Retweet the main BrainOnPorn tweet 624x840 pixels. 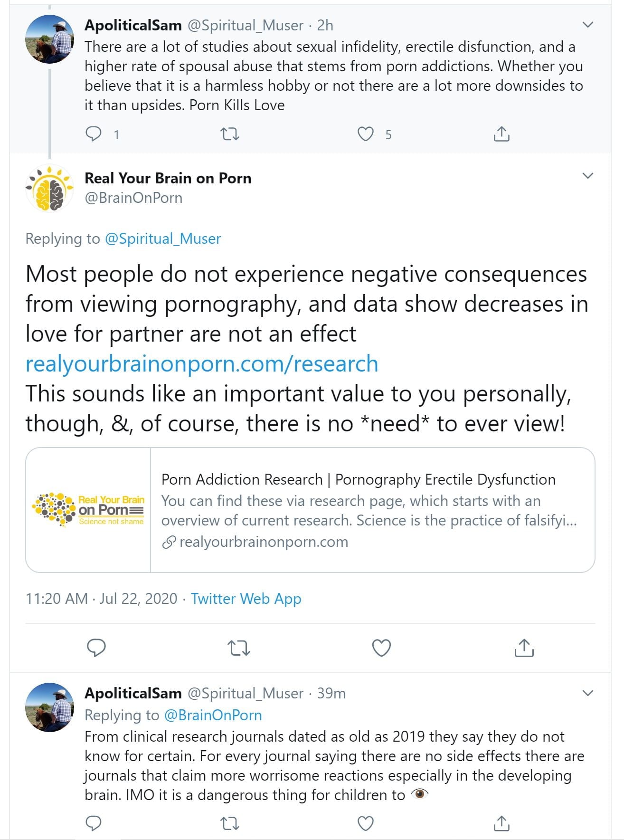pyautogui.click(x=239, y=648)
